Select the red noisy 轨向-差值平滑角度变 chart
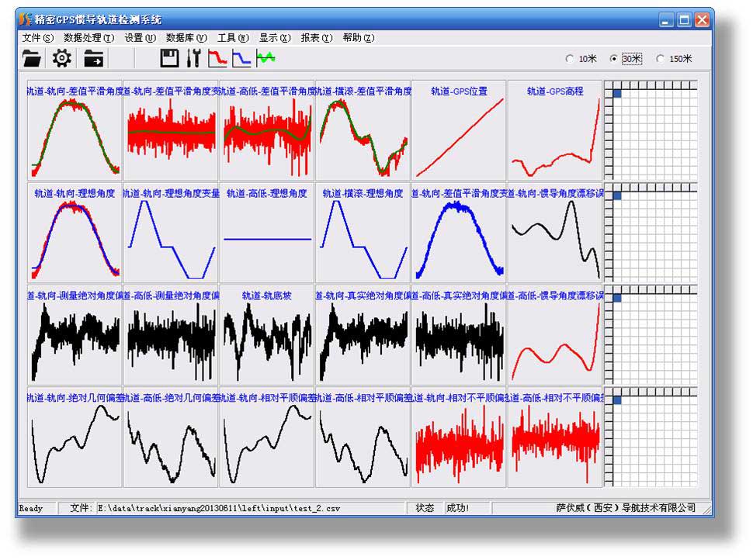The width and height of the screenshot is (753, 560). [x=171, y=130]
